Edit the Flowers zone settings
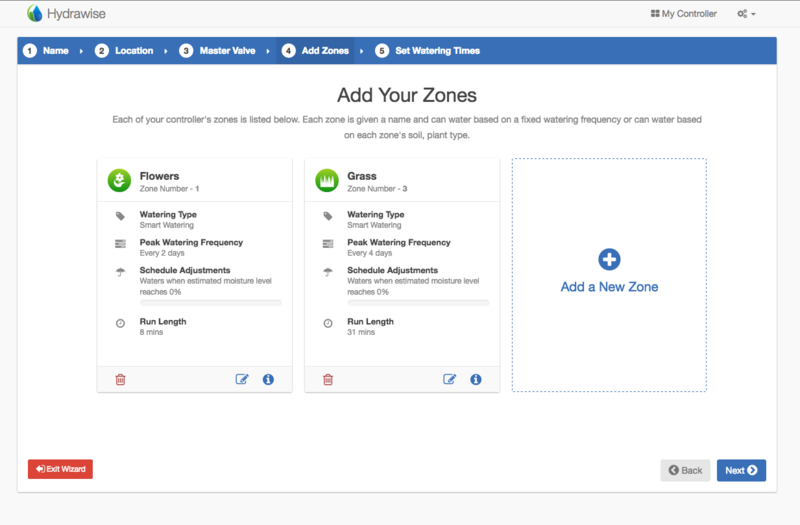 (x=242, y=379)
